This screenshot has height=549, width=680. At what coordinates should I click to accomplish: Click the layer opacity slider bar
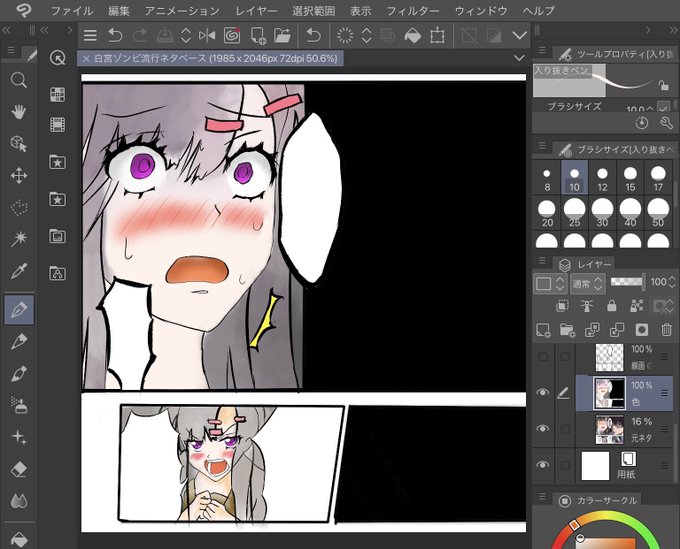pos(628,282)
